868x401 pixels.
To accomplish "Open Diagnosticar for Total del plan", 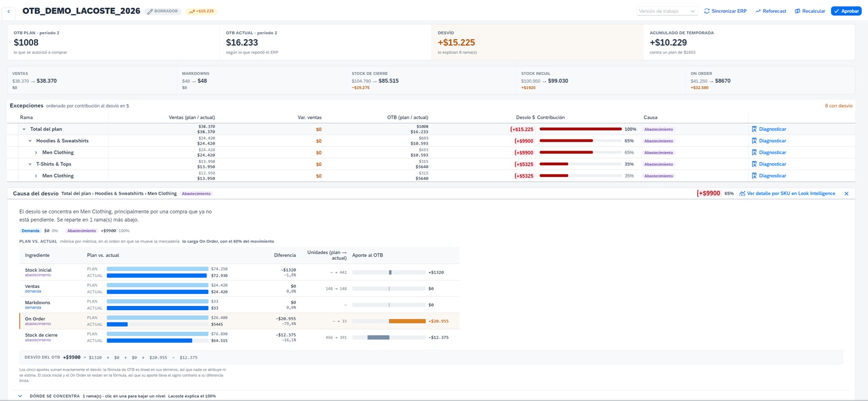I will pos(769,129).
